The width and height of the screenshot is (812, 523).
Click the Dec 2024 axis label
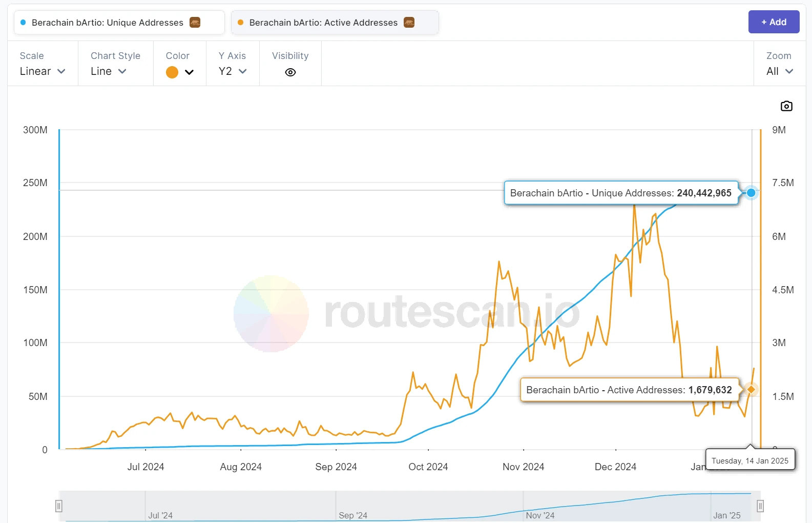click(615, 467)
